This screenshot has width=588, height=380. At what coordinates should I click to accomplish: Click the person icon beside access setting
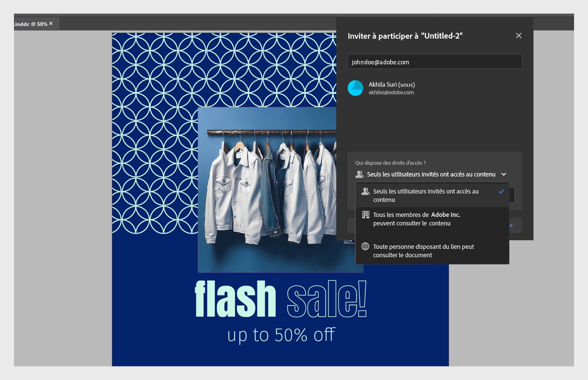click(359, 174)
